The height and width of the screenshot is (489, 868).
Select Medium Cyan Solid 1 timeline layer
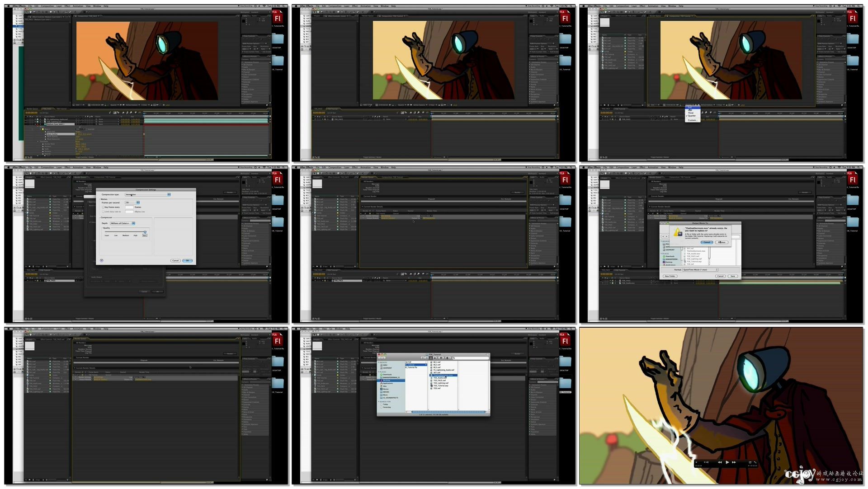[61, 124]
